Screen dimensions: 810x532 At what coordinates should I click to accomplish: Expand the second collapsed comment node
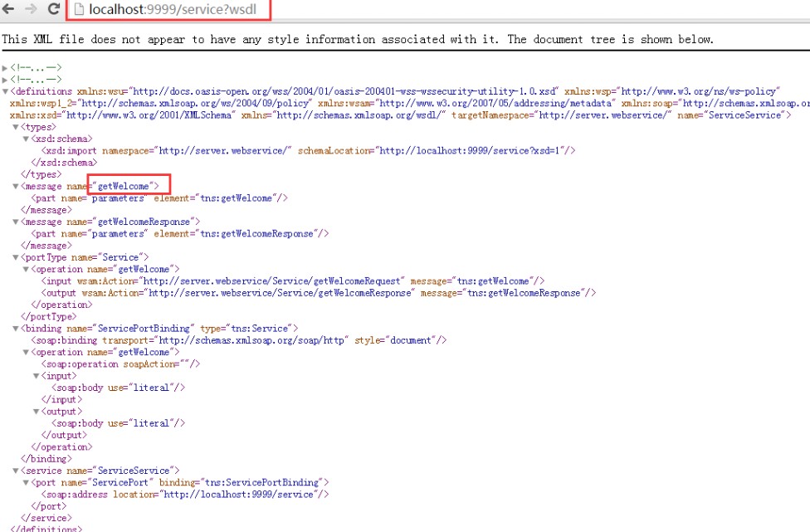tap(5, 80)
